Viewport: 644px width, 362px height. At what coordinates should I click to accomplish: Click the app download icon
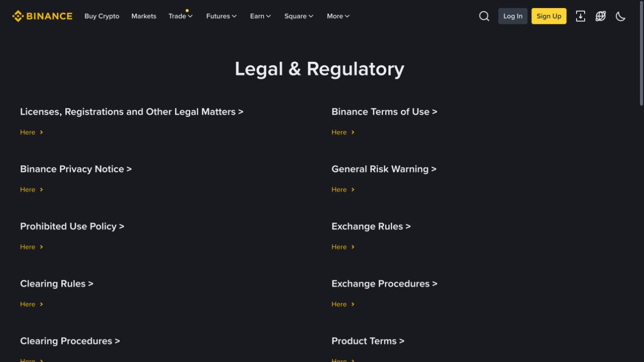tap(581, 16)
